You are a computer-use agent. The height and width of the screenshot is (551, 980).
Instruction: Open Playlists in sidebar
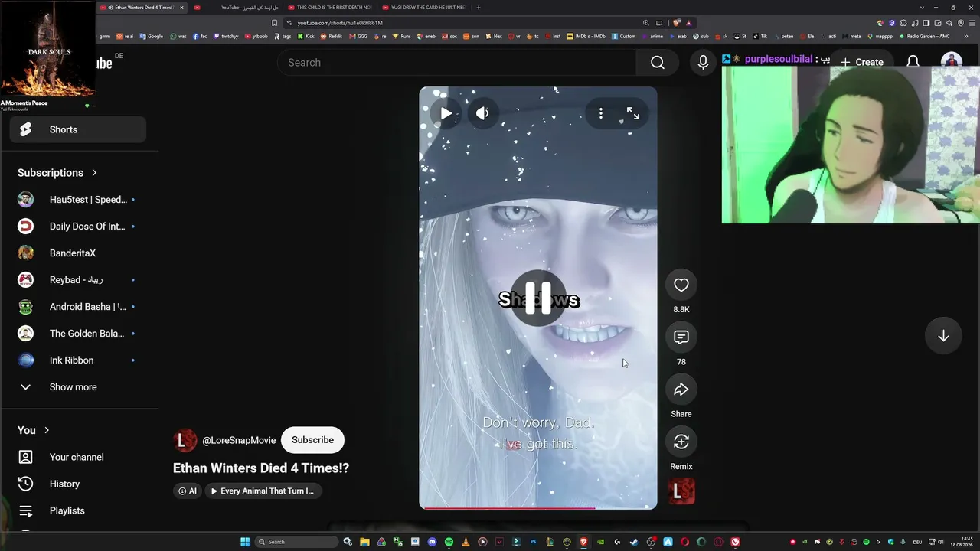point(77,510)
